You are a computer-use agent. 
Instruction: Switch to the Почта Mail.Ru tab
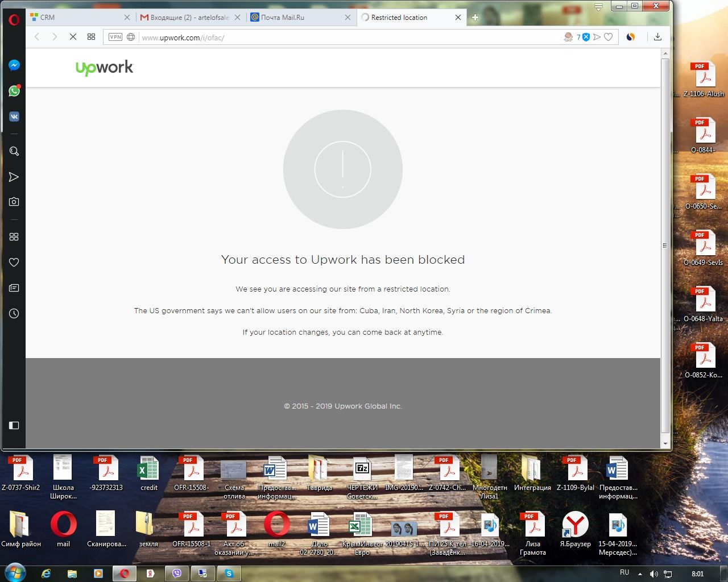(x=301, y=18)
